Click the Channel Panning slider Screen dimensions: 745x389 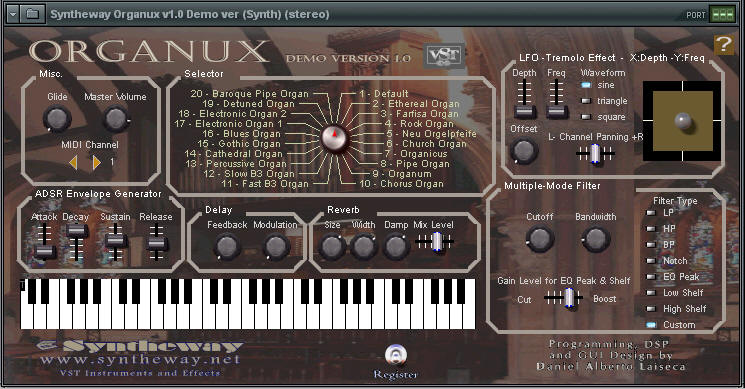[x=595, y=153]
